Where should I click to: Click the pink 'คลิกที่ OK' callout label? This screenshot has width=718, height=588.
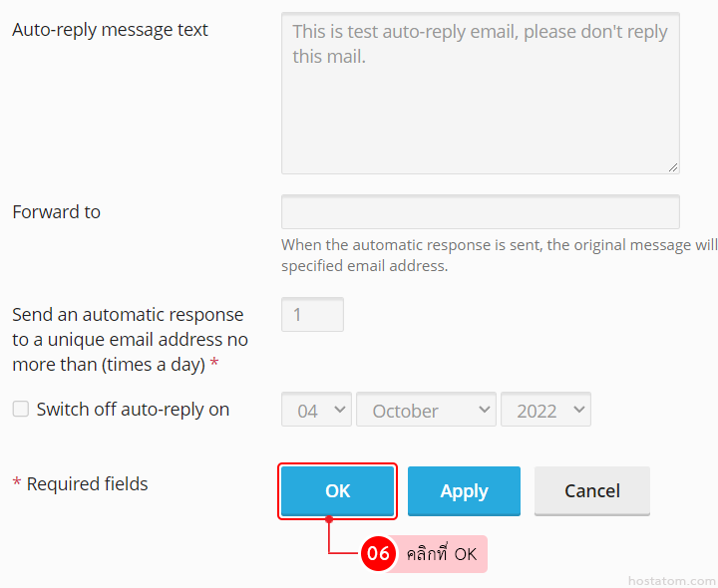442,554
